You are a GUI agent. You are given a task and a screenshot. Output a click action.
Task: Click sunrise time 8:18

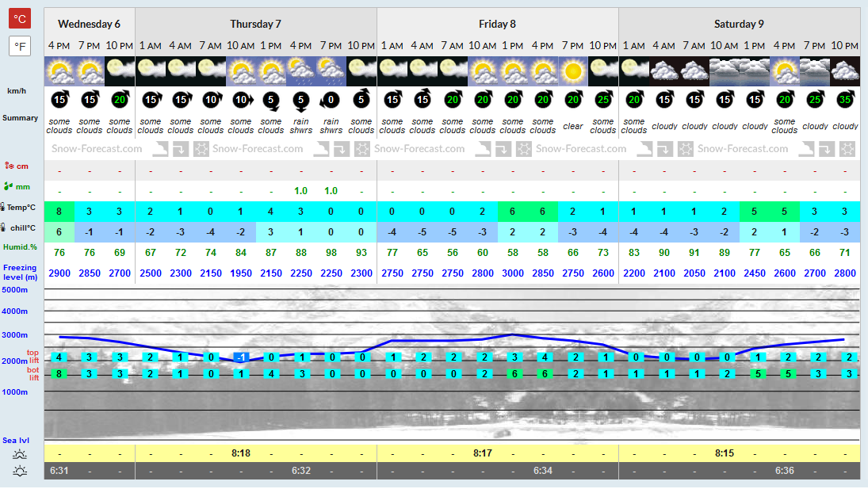241,453
